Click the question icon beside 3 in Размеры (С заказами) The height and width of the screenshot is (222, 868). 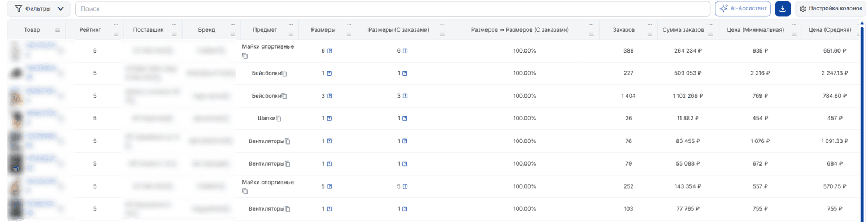tap(405, 96)
